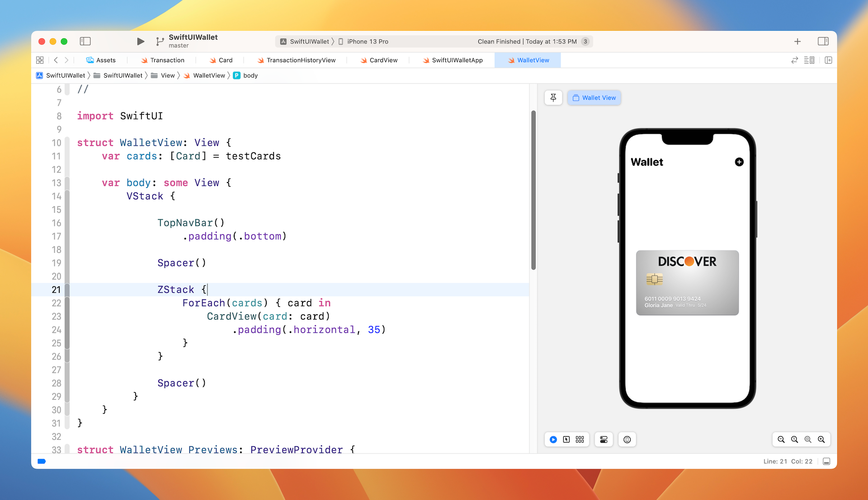
Task: Pin the canvas preview
Action: (553, 98)
